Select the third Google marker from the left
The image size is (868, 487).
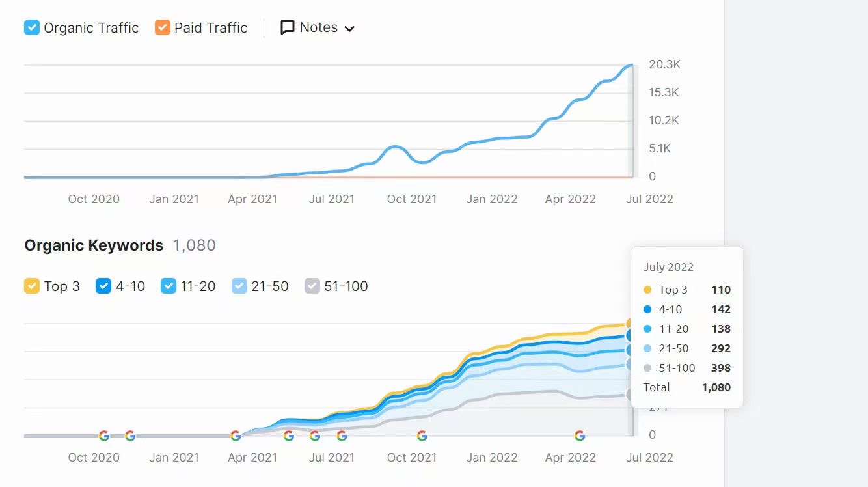[236, 436]
